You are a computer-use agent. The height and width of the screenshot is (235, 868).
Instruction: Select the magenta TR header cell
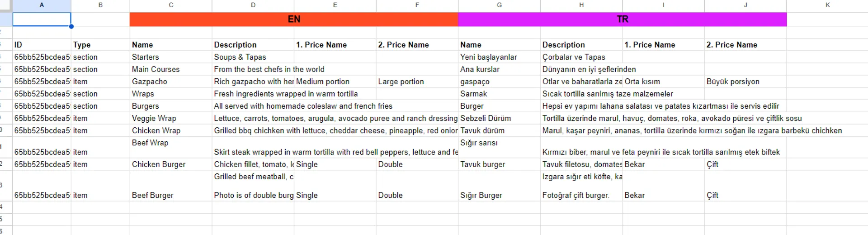tap(622, 19)
